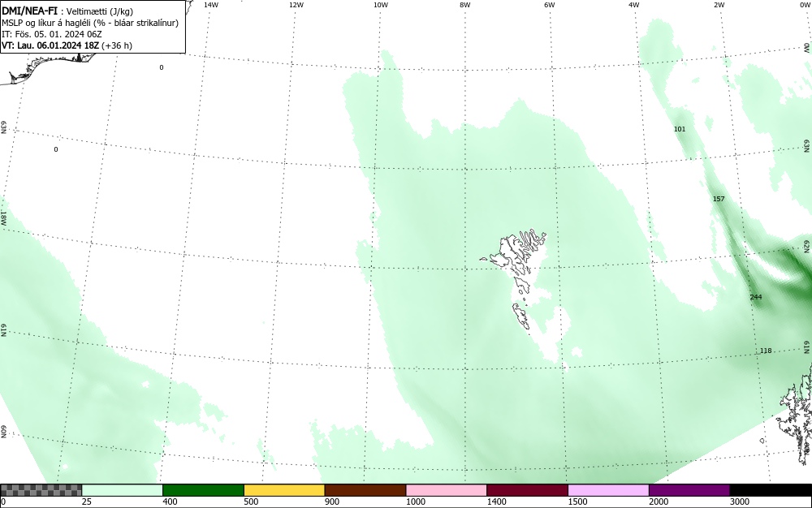This screenshot has height=508, width=812.
Task: Click the 6W longitude label
Action: [550, 5]
